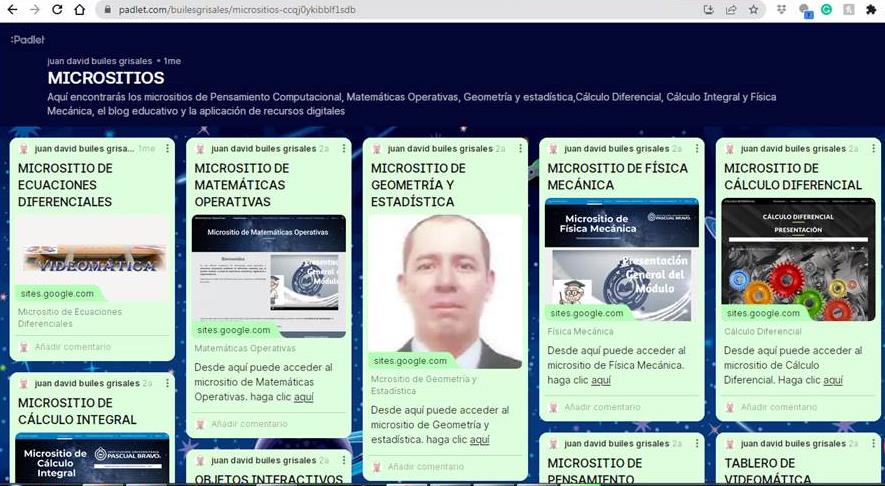Open the Grammarly extension icon
The height and width of the screenshot is (486, 885).
coord(826,9)
